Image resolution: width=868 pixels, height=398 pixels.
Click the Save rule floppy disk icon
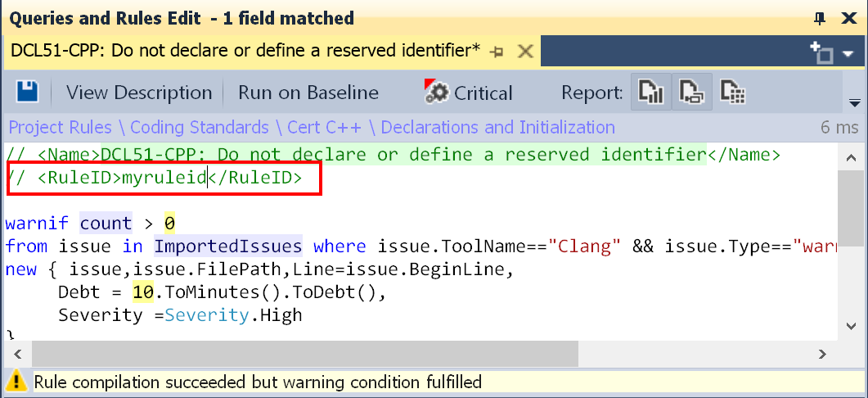(29, 93)
